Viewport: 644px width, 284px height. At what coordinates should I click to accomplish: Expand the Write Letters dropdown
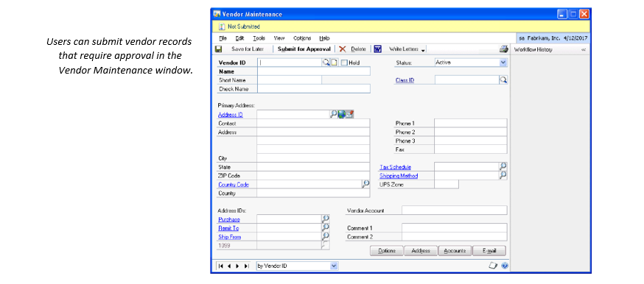[x=424, y=50]
